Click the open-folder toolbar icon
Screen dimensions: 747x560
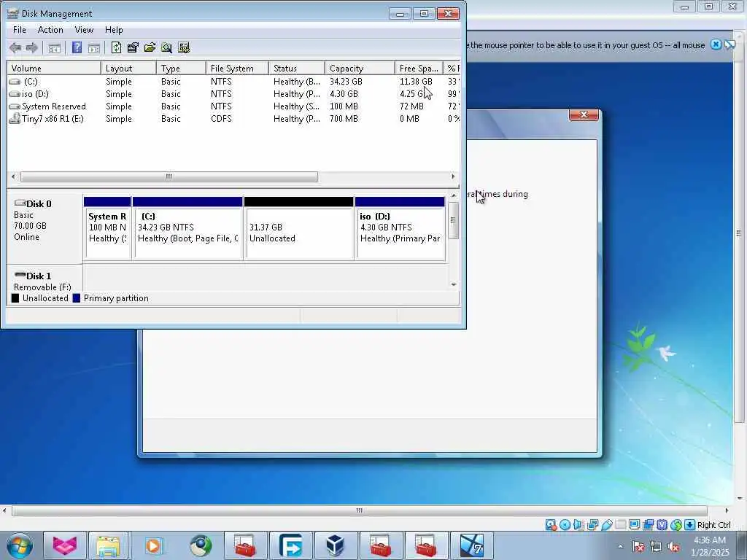tap(150, 47)
